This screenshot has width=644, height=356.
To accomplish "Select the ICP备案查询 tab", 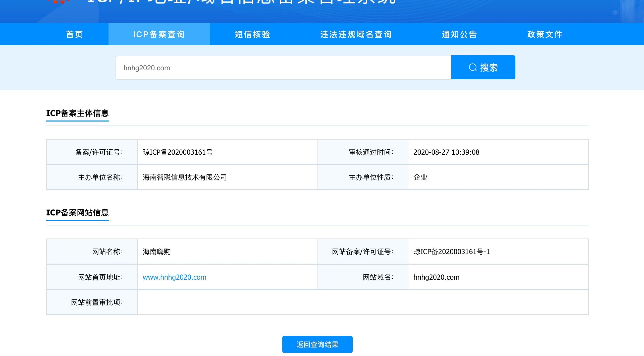I will (x=159, y=34).
